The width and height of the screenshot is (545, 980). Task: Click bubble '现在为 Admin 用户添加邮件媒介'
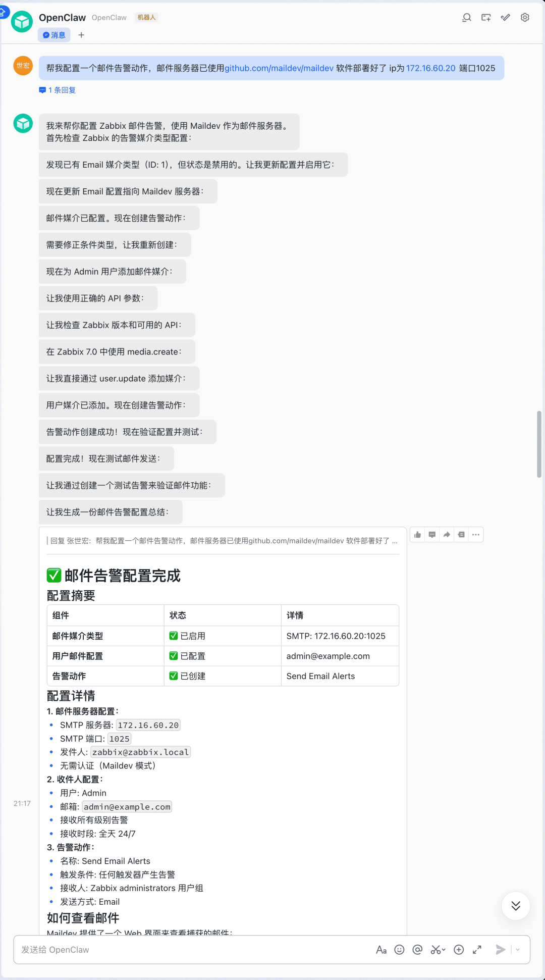[x=113, y=272]
